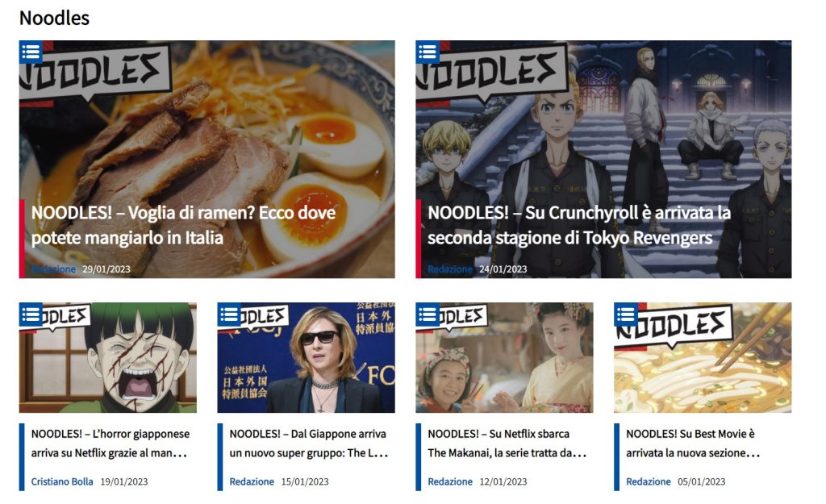Click list icon on Best Movie noodle thumbnail
This screenshot has height=504, width=826.
click(x=626, y=314)
